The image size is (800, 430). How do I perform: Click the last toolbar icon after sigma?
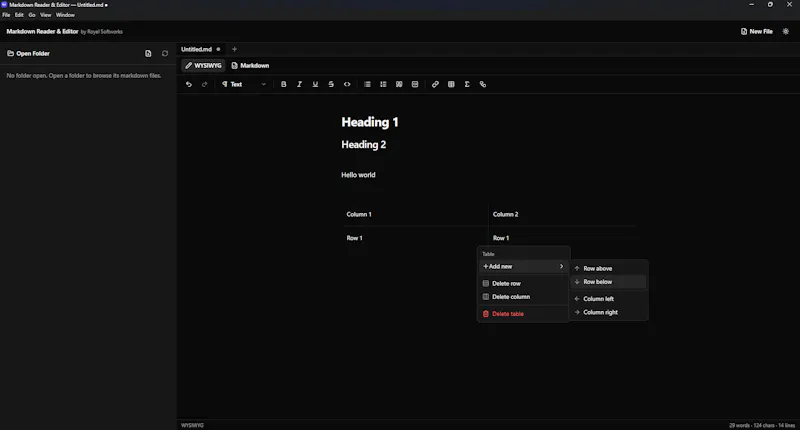483,84
